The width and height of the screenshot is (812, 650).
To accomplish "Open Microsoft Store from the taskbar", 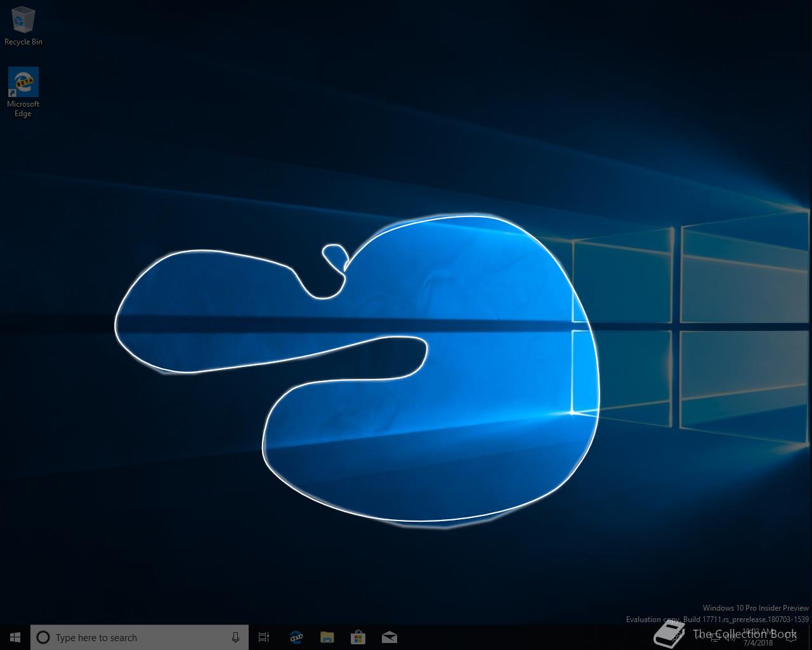I will tap(358, 637).
